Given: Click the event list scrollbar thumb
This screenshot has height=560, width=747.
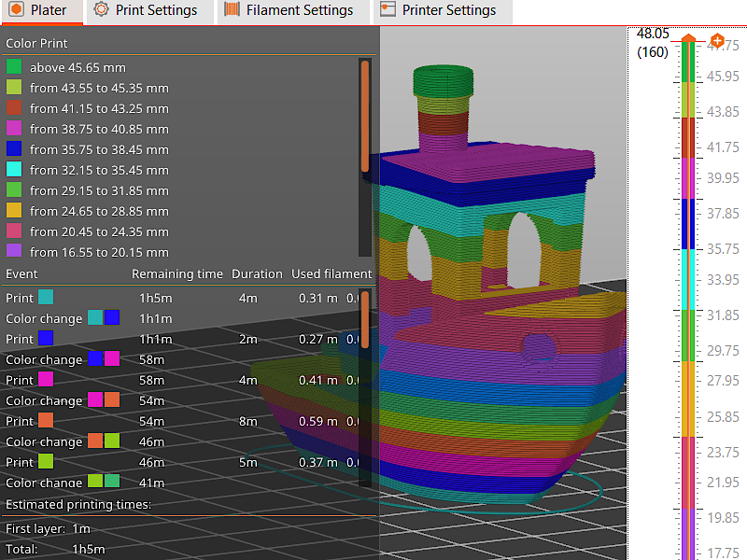Looking at the screenshot, I should click(x=365, y=320).
